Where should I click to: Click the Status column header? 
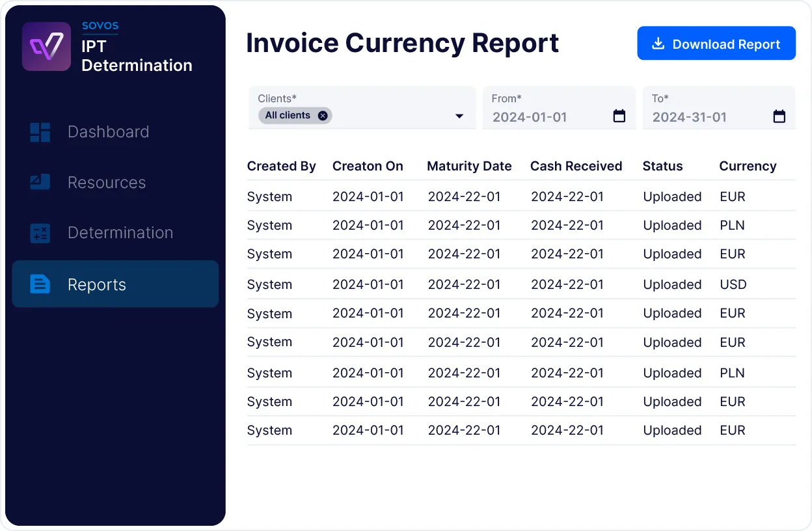click(662, 167)
